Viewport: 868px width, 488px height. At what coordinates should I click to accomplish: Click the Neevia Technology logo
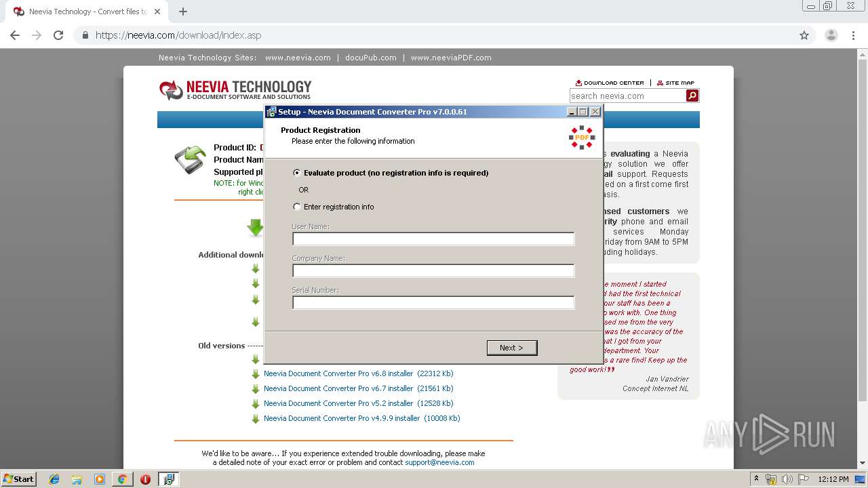(235, 89)
